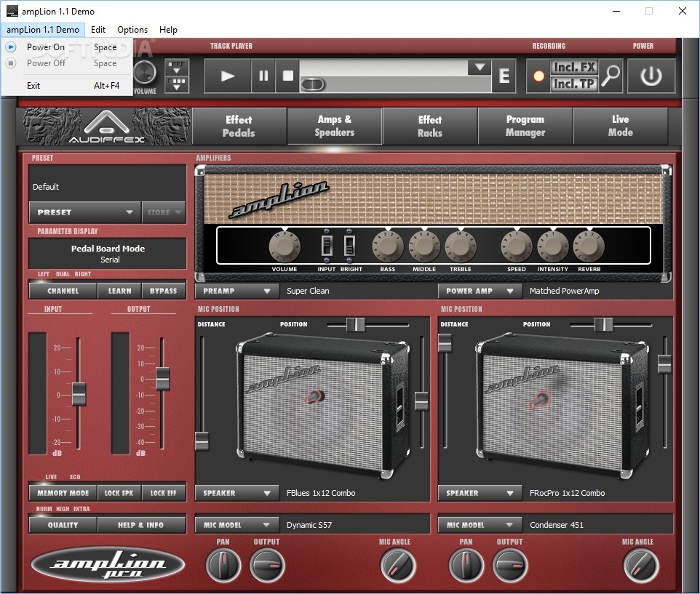Click the right speaker MIC ANGLE knob

[640, 565]
